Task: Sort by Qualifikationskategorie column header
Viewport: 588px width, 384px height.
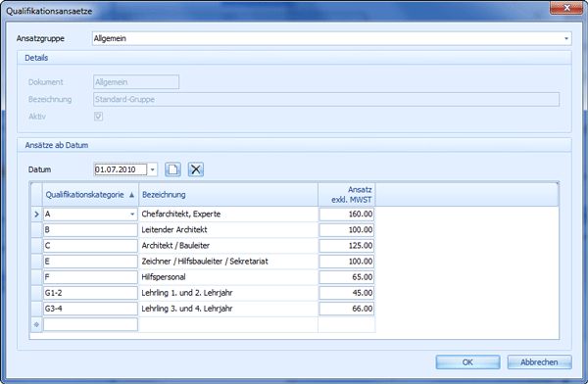Action: click(x=90, y=195)
